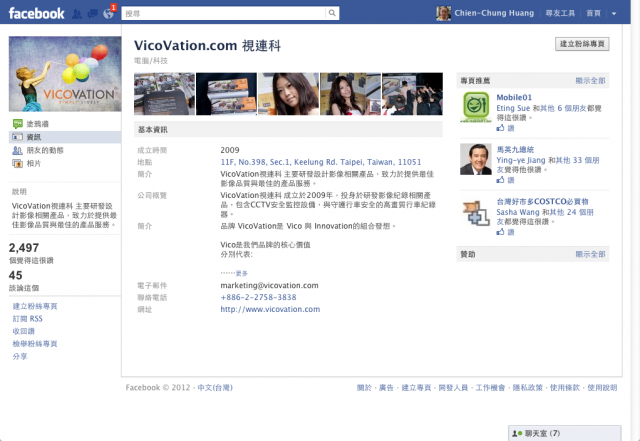Click 建立粉絲專頁 button
The image size is (640, 441).
(x=582, y=44)
